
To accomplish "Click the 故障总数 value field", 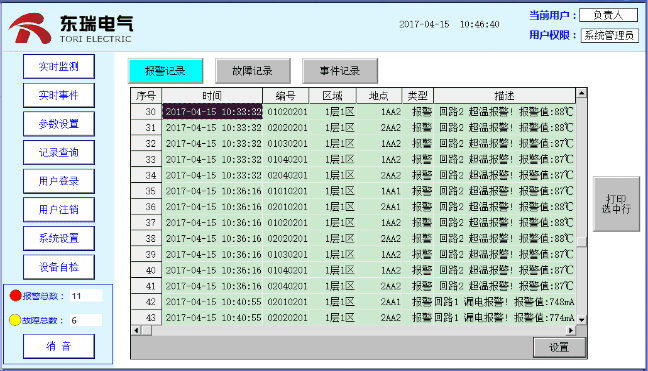I will coord(86,320).
